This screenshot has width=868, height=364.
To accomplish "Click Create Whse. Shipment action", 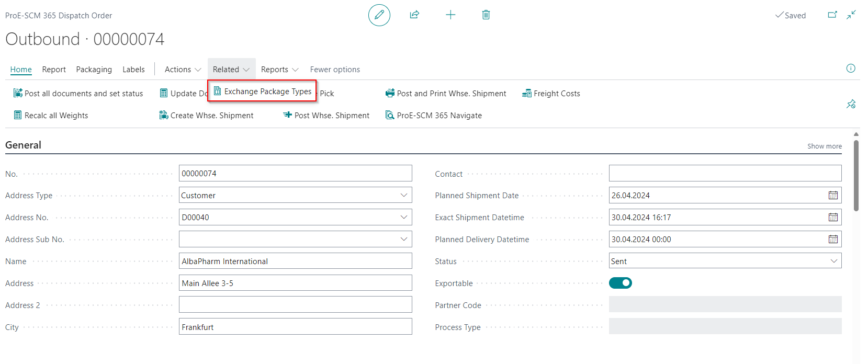I will [206, 116].
